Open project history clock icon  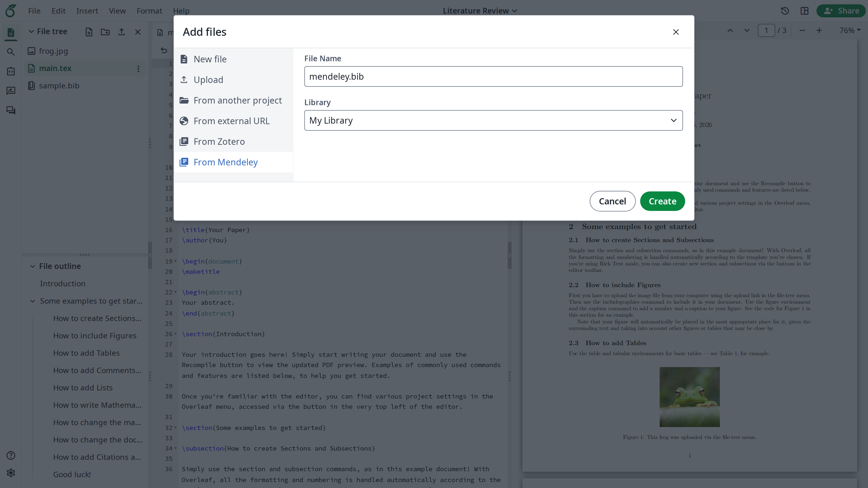click(x=785, y=11)
